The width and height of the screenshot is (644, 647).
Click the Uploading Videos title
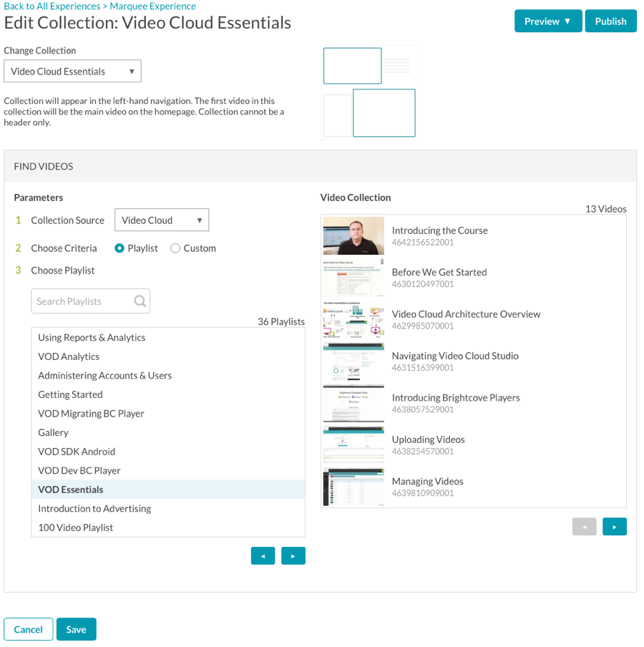(428, 439)
